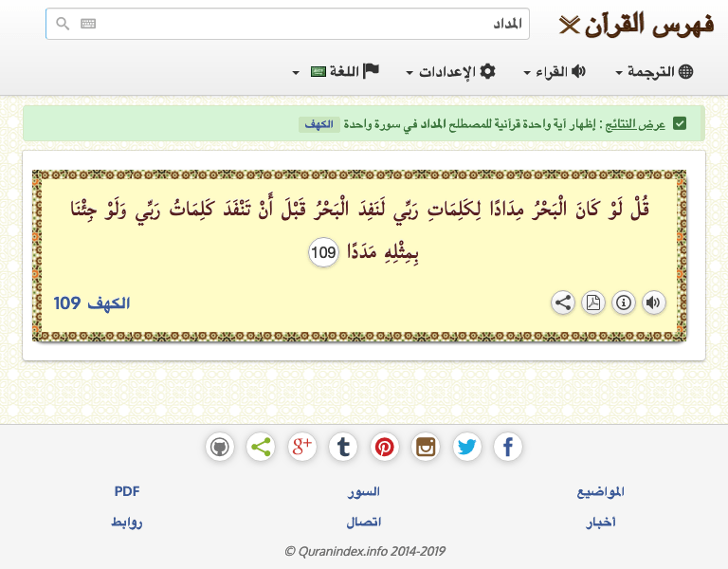Open the verse info icon

point(624,303)
